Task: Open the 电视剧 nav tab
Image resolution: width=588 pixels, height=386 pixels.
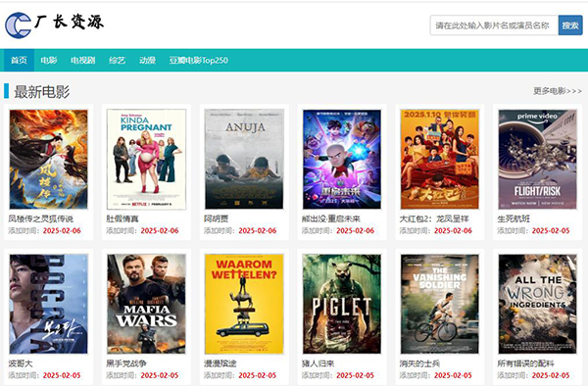Action: click(x=83, y=60)
